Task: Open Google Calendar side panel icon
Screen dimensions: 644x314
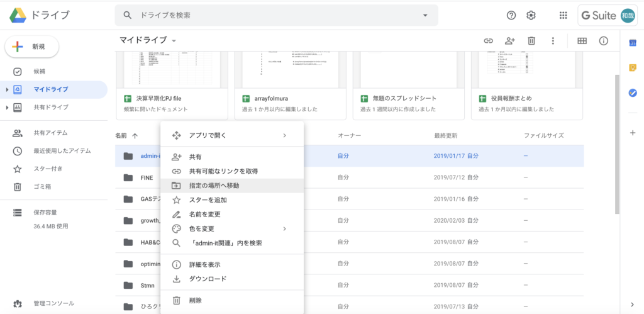Action: (x=633, y=43)
